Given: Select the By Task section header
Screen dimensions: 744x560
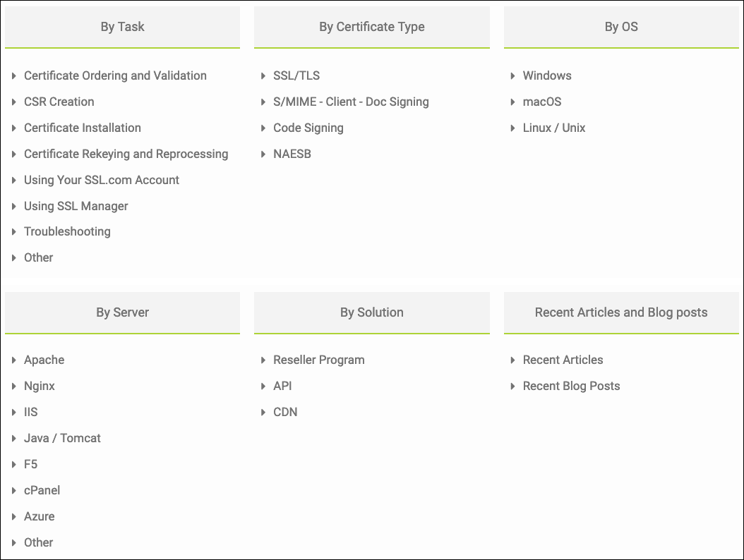Looking at the screenshot, I should pyautogui.click(x=122, y=27).
